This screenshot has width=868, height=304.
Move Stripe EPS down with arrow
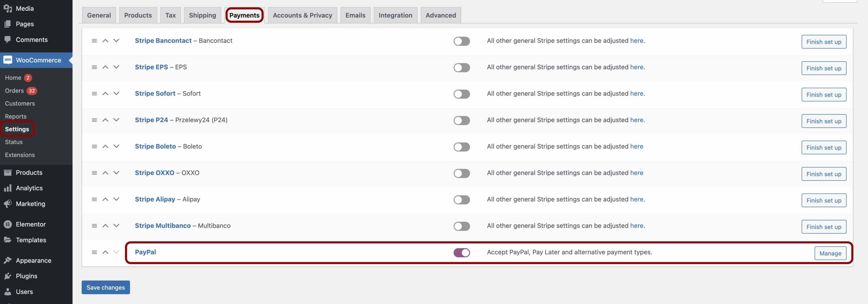pos(116,67)
